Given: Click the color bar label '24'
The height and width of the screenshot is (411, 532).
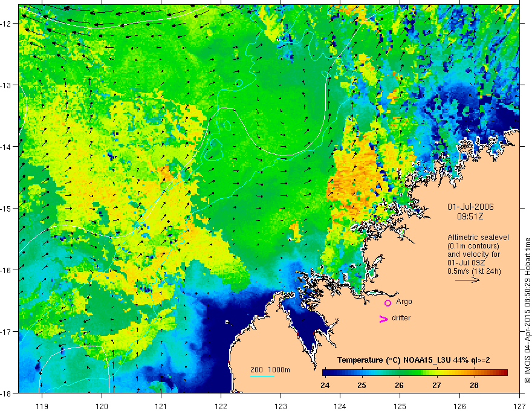Looking at the screenshot, I should coord(325,386).
